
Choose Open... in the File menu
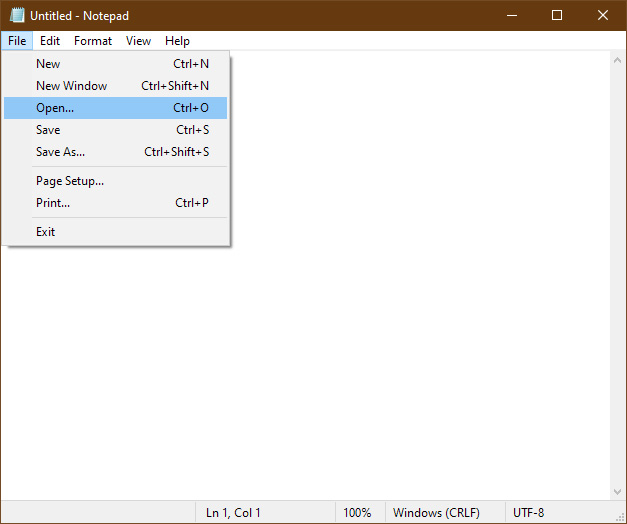click(116, 108)
